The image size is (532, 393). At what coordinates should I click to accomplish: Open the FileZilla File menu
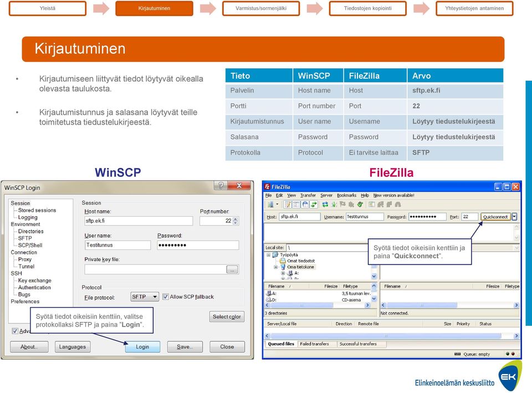click(268, 196)
